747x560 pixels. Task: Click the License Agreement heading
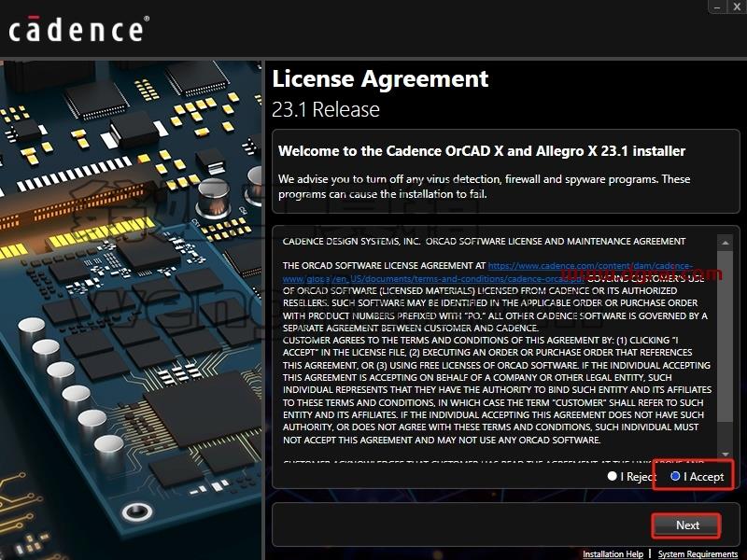tap(380, 78)
